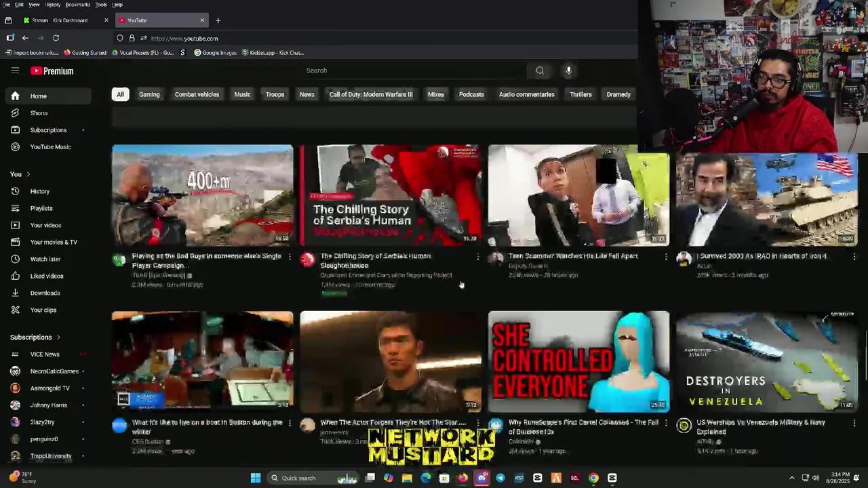Filter by the Combat vehicles chip

tap(197, 94)
